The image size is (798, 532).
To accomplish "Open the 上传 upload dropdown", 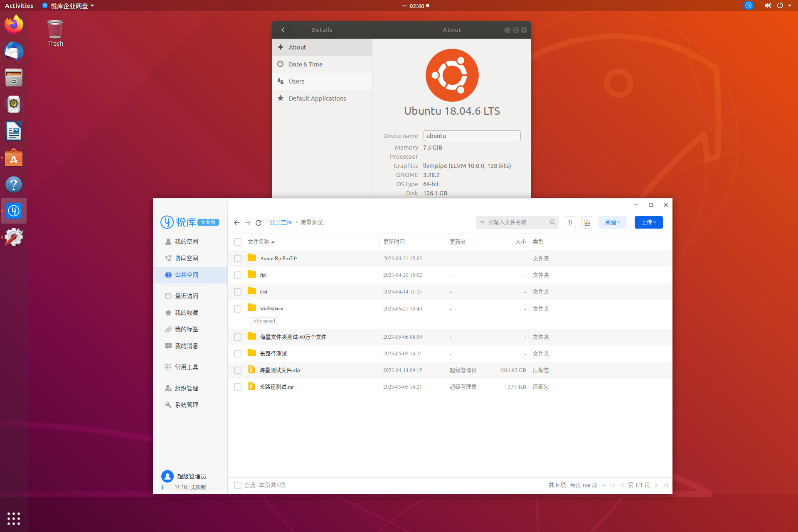I will 648,223.
